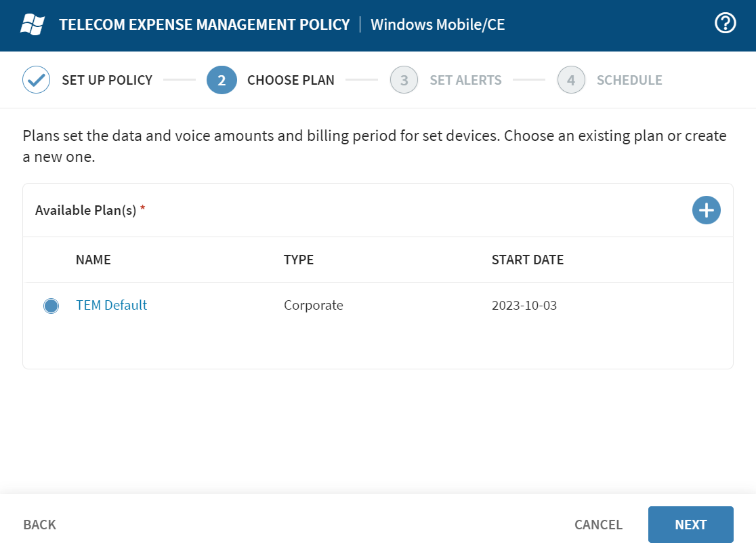Screen dimensions: 756x551
Task: Click the step 2 circle indicator
Action: [x=222, y=80]
